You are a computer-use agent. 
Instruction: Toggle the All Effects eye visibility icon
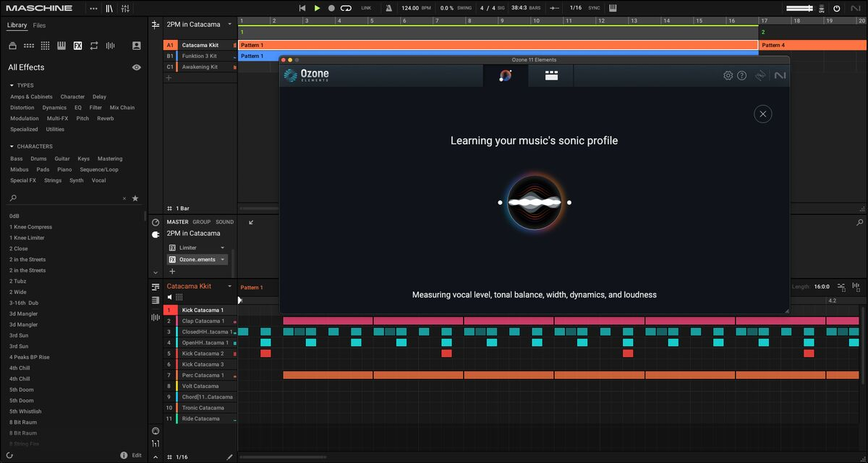[x=136, y=67]
